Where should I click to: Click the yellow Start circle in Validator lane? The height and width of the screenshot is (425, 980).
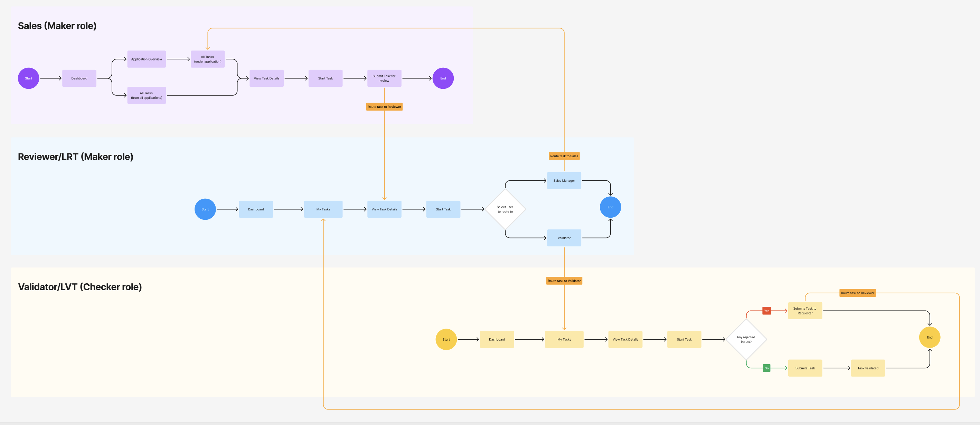[446, 339]
